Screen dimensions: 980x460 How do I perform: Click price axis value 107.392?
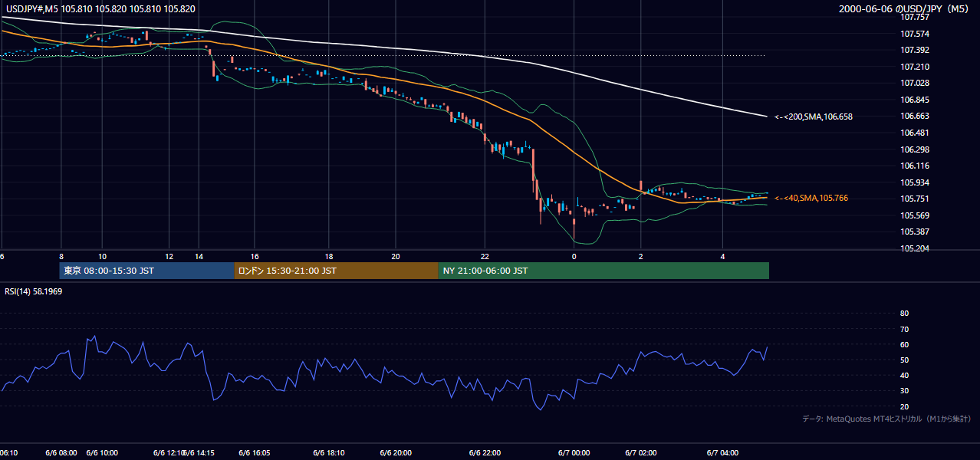[914, 50]
